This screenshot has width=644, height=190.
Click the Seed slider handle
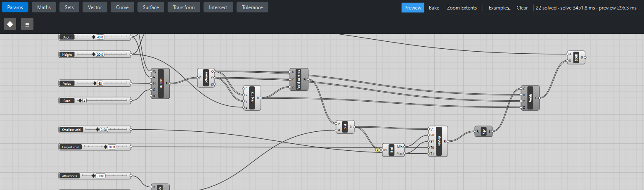tap(80, 100)
